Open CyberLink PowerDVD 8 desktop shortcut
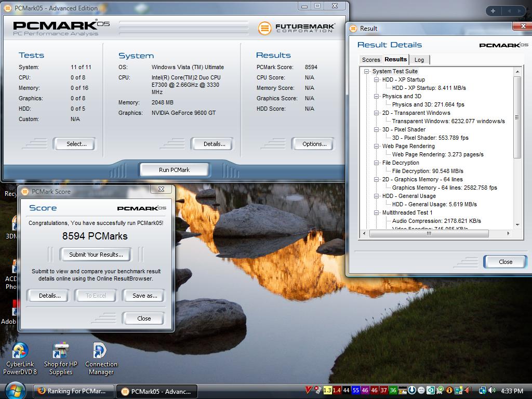532x399 pixels. pos(20,358)
